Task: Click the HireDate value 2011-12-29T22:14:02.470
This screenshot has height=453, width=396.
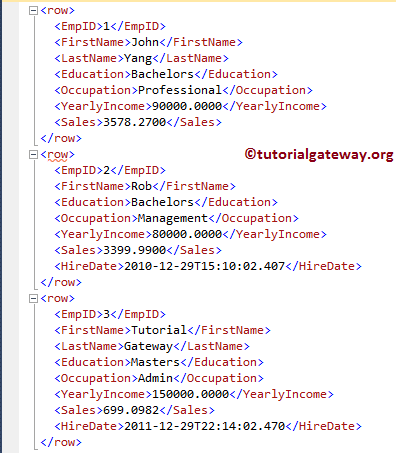Action: tap(204, 426)
